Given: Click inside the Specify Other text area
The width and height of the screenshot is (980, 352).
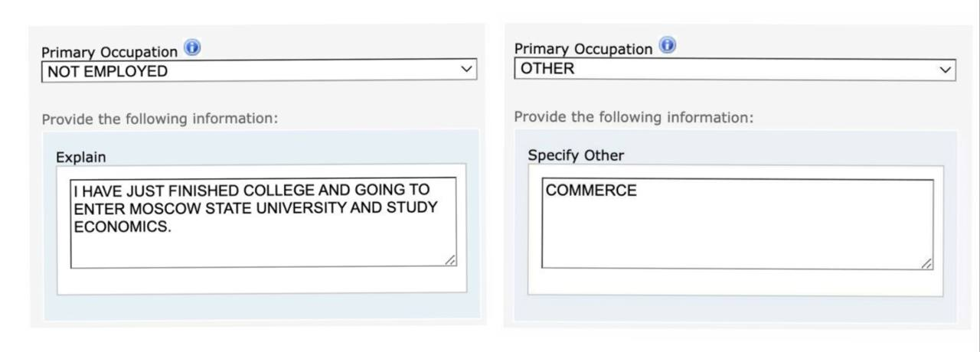Looking at the screenshot, I should 737,230.
